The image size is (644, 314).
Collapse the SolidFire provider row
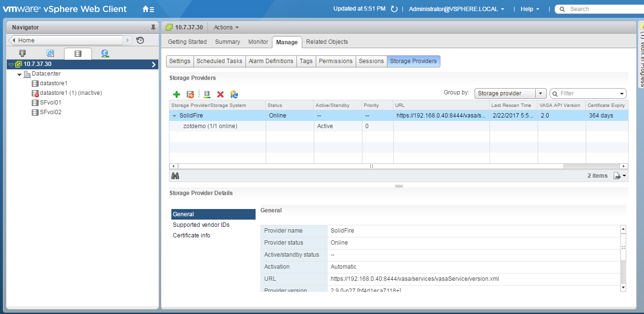(174, 116)
